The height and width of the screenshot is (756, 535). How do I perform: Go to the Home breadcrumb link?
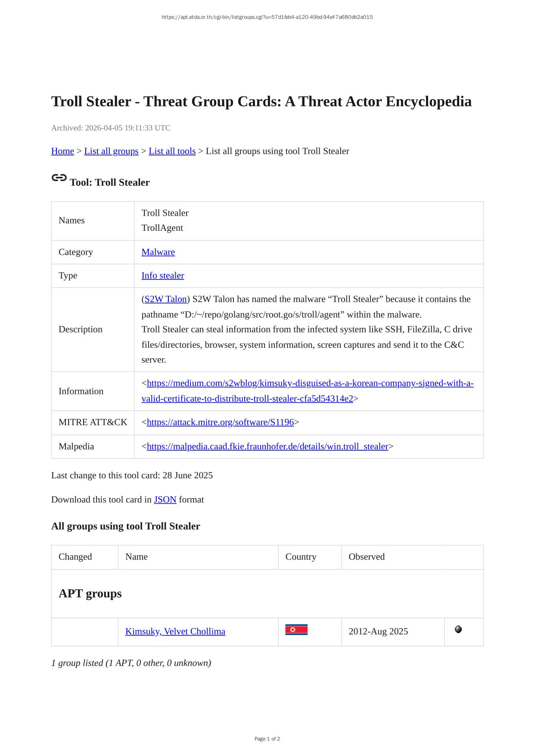[62, 151]
